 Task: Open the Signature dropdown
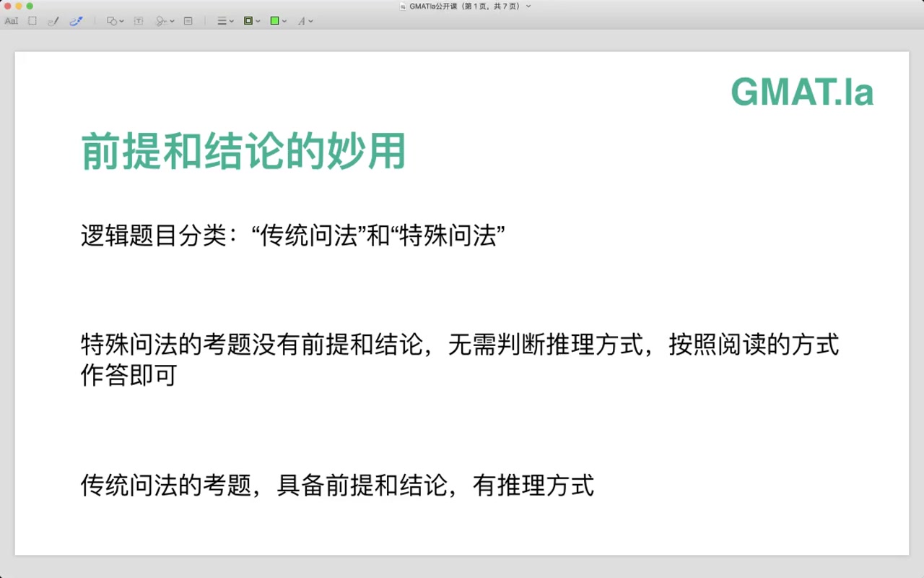tap(165, 21)
